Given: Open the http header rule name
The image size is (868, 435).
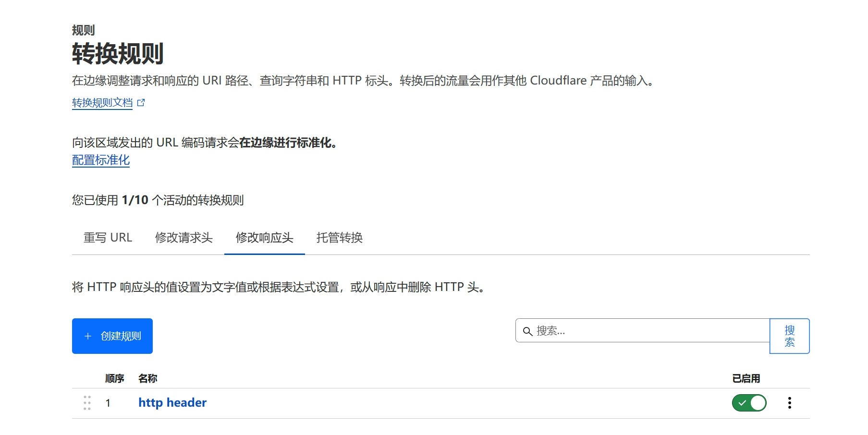Looking at the screenshot, I should [172, 403].
